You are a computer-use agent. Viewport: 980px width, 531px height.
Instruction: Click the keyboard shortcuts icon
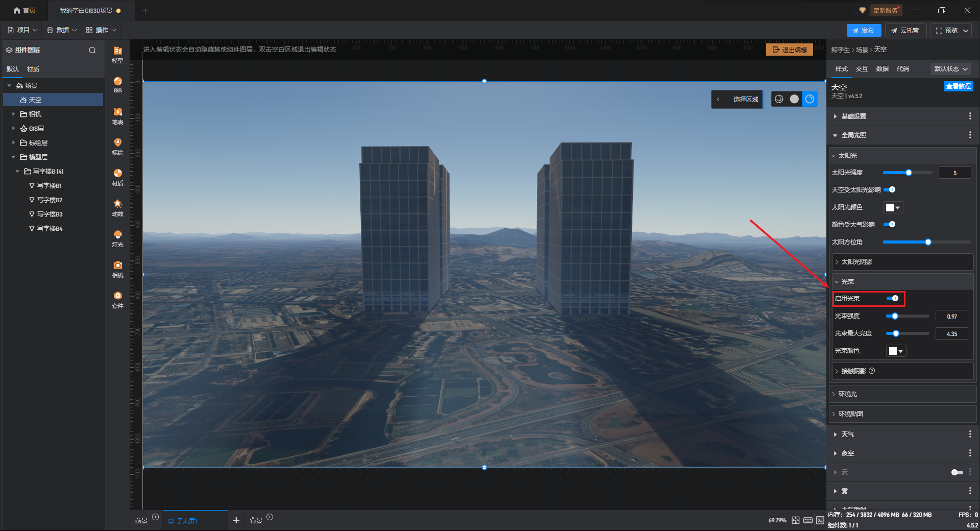tap(808, 520)
